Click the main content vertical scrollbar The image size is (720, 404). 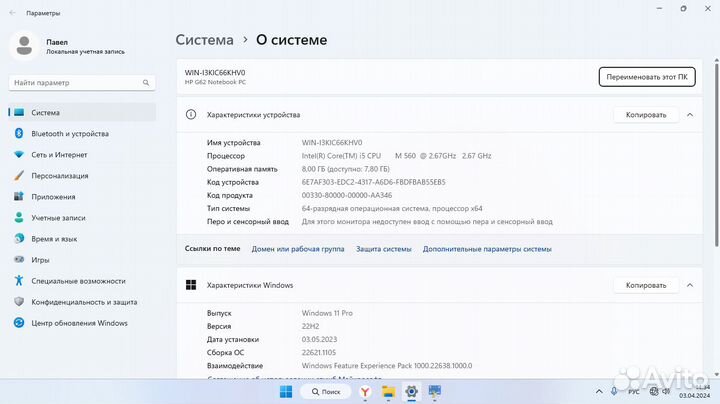pos(716,156)
